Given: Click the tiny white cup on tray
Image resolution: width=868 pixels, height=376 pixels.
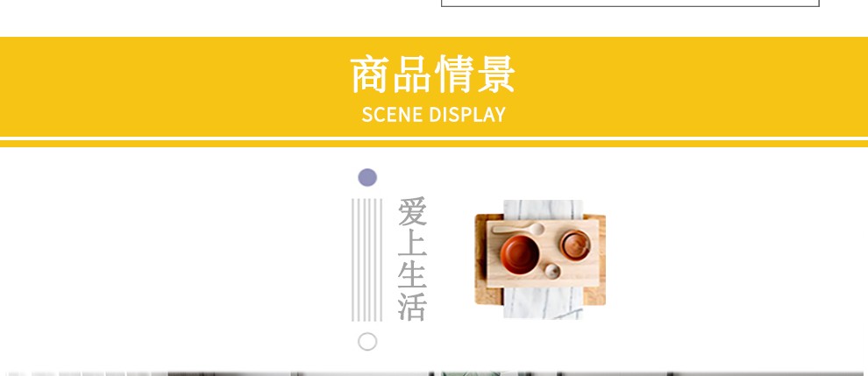Looking at the screenshot, I should tap(551, 271).
